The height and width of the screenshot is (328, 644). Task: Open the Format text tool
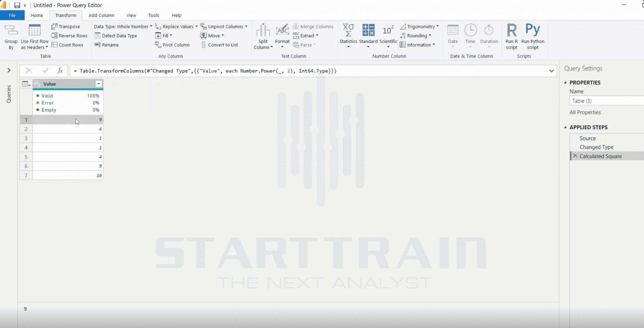coord(282,36)
